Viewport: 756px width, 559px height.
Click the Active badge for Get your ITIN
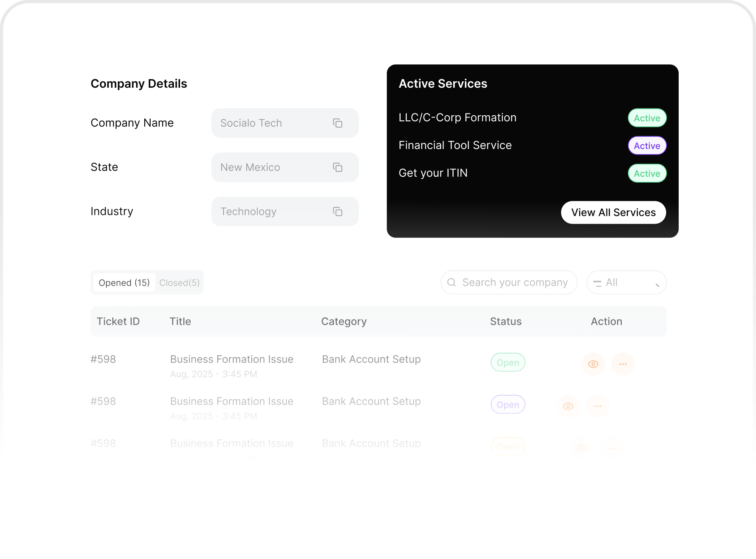point(647,173)
